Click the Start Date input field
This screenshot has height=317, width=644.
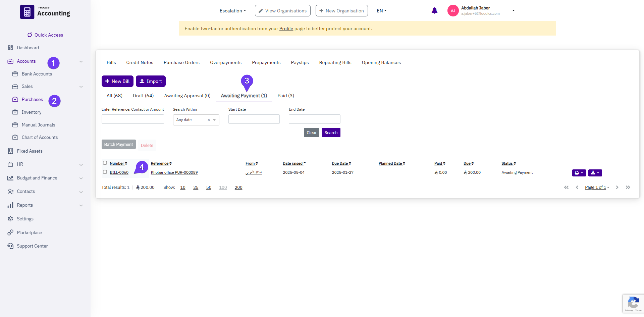(x=254, y=119)
